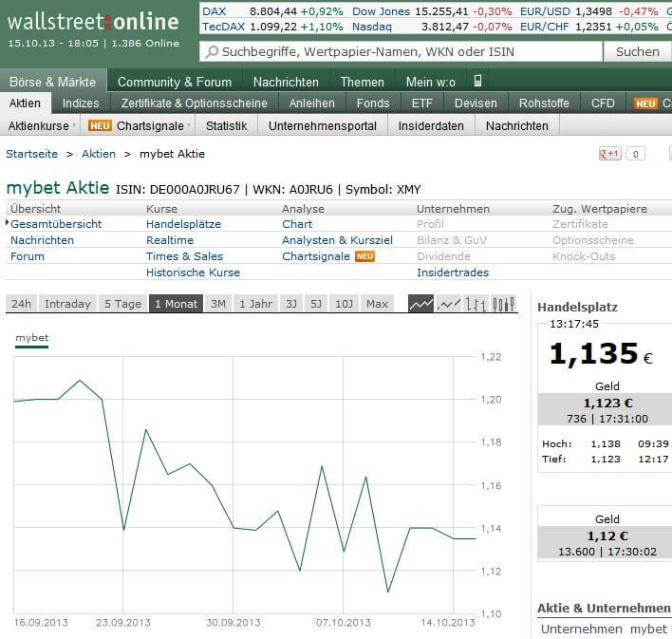Image resolution: width=672 pixels, height=639 pixels.
Task: Open the Analysten & Kursziel link
Action: coord(337,240)
